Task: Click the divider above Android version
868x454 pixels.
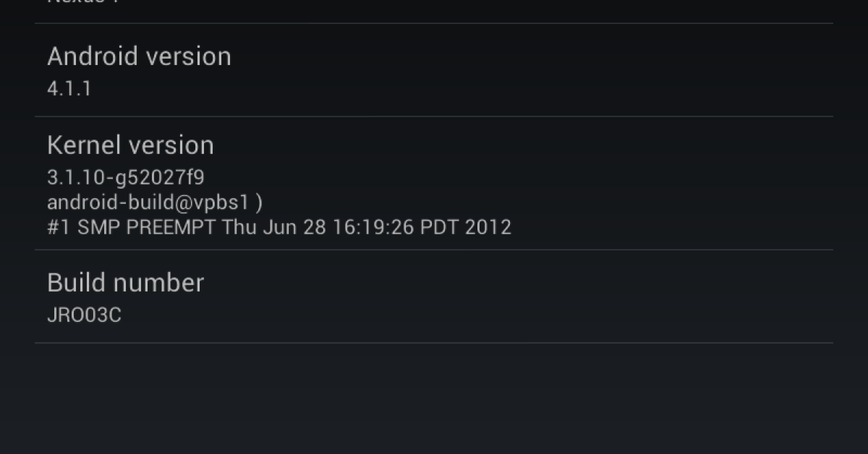Action: [434, 23]
